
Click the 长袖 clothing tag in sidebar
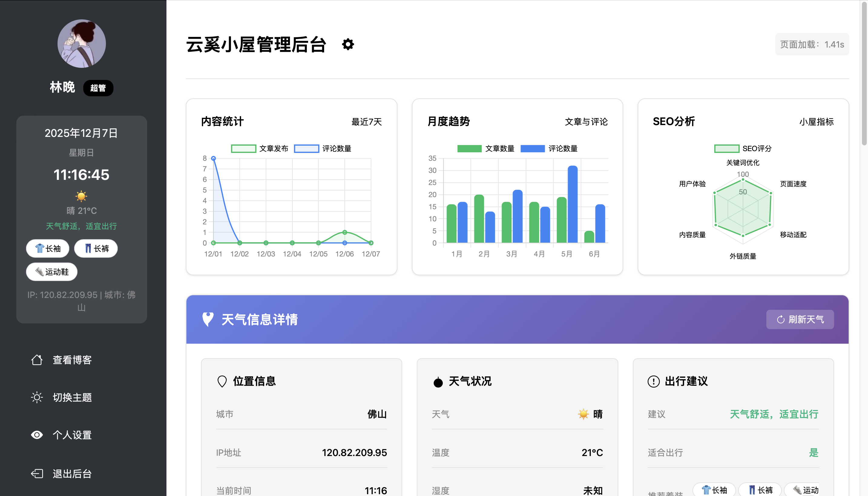click(48, 248)
